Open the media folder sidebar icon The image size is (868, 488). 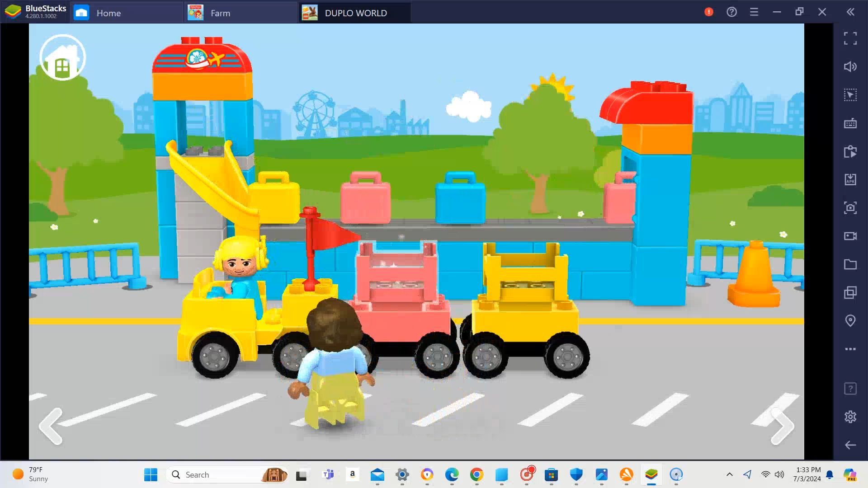pyautogui.click(x=850, y=264)
